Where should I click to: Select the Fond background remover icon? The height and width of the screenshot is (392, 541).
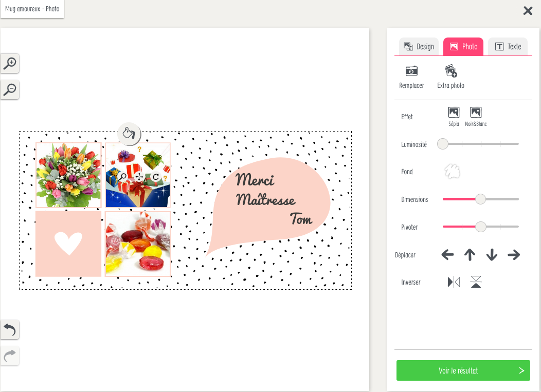[452, 172]
